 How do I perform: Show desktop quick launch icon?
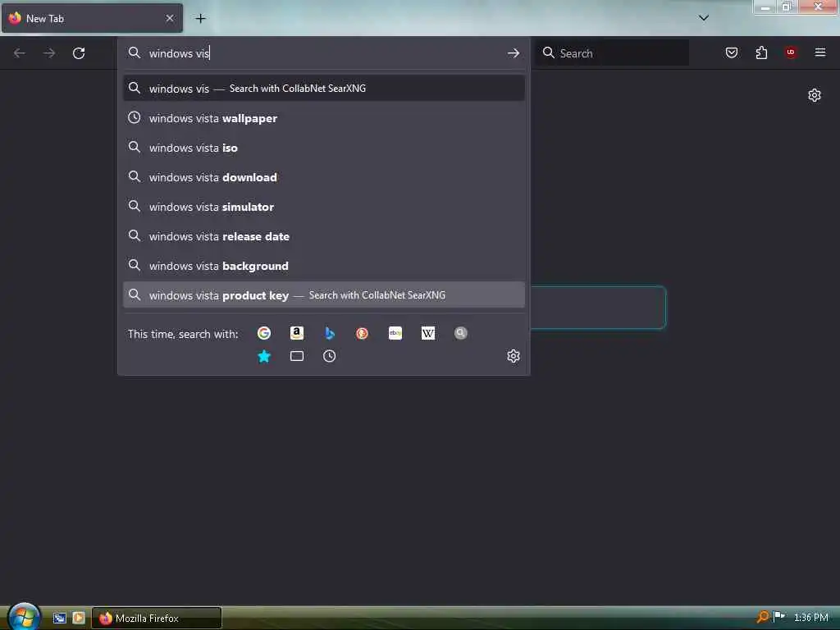[x=59, y=619]
